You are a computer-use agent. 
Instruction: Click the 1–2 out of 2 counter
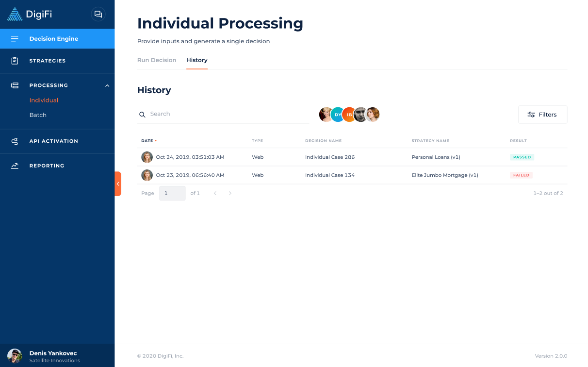[x=548, y=193]
